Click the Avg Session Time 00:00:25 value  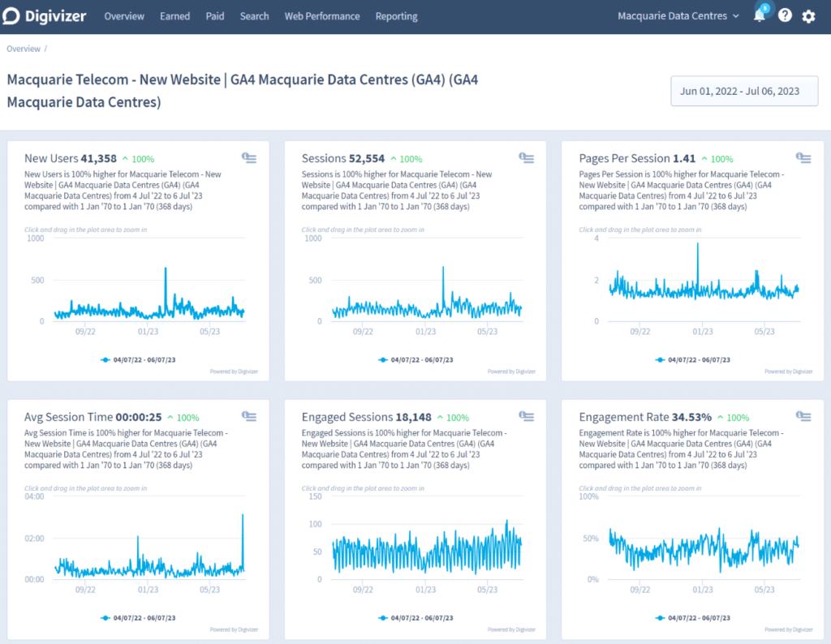[x=138, y=417]
